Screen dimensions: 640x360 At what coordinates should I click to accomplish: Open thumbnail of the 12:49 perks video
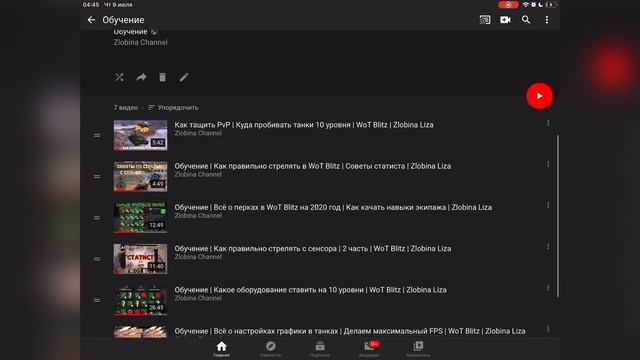pos(140,218)
